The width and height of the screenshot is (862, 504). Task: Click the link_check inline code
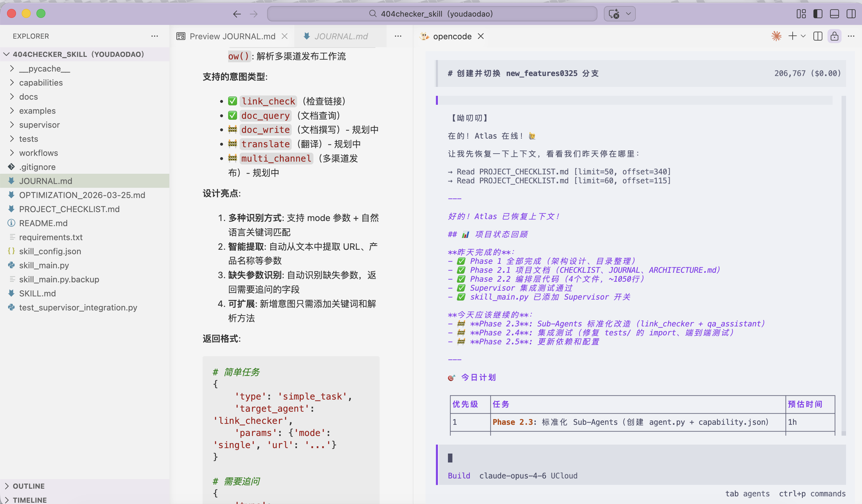point(268,101)
